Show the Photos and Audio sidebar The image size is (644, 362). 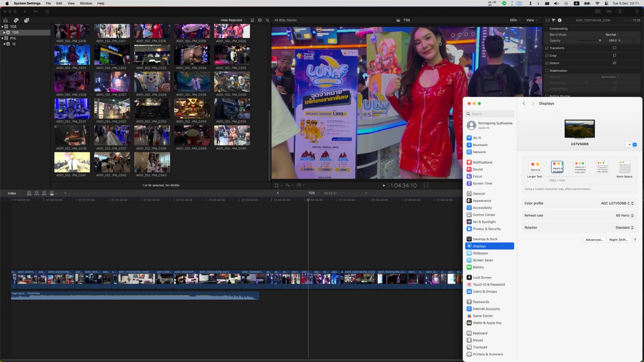pos(16,20)
